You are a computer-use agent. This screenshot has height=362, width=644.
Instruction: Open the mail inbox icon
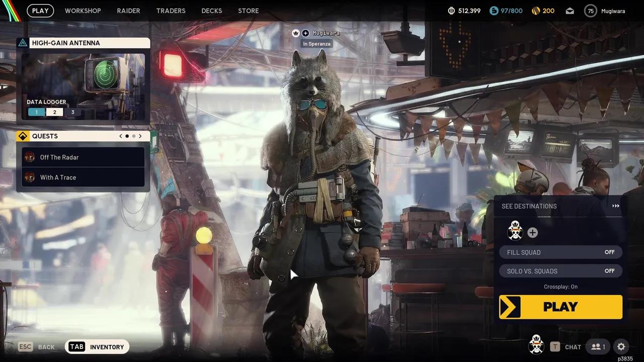(570, 10)
